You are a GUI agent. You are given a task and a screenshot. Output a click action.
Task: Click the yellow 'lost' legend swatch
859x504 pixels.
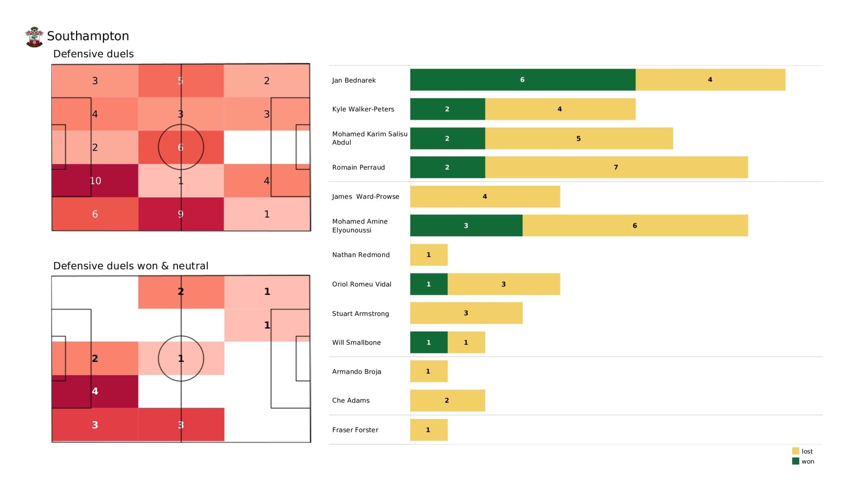coord(796,451)
